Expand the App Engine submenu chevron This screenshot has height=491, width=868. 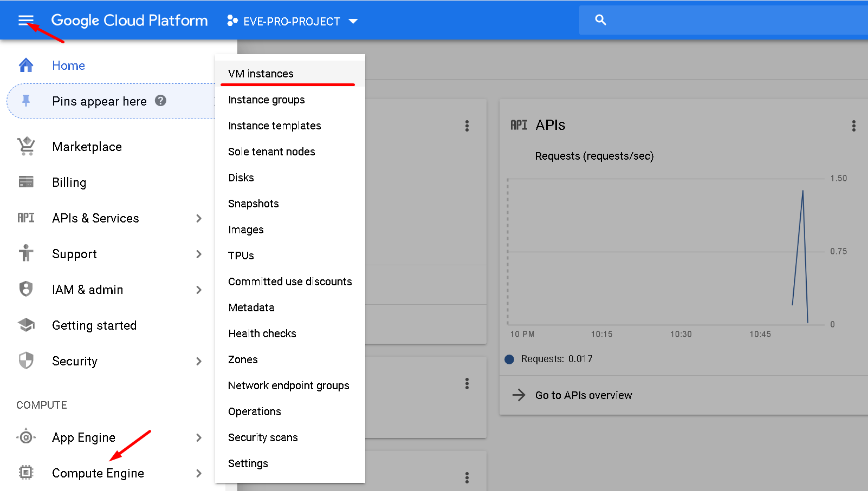point(199,437)
